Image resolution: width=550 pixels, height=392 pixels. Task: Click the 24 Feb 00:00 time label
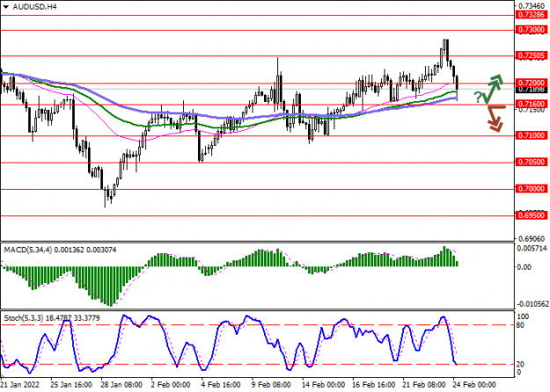pyautogui.click(x=474, y=385)
